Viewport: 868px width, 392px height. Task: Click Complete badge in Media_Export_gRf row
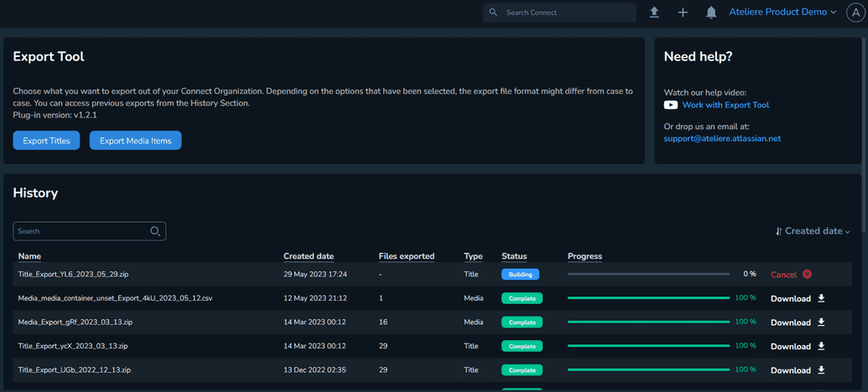click(522, 322)
